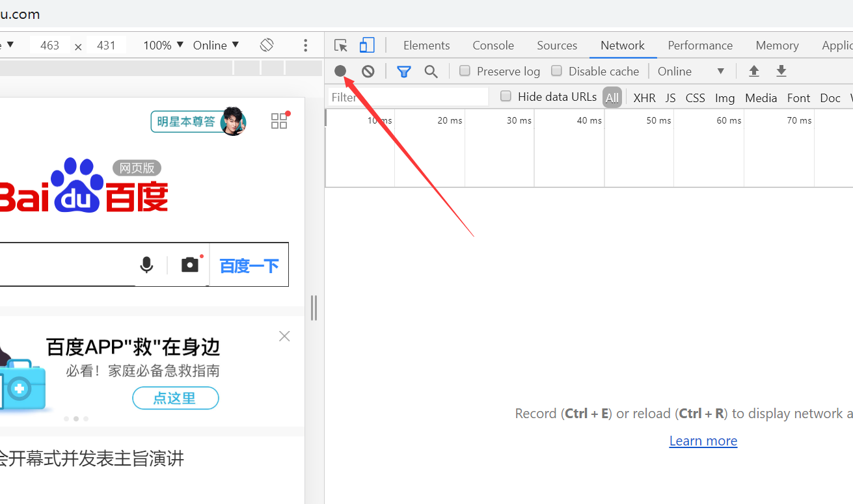Enable the Disable cache checkbox
Screen dimensions: 853x504
(556, 71)
